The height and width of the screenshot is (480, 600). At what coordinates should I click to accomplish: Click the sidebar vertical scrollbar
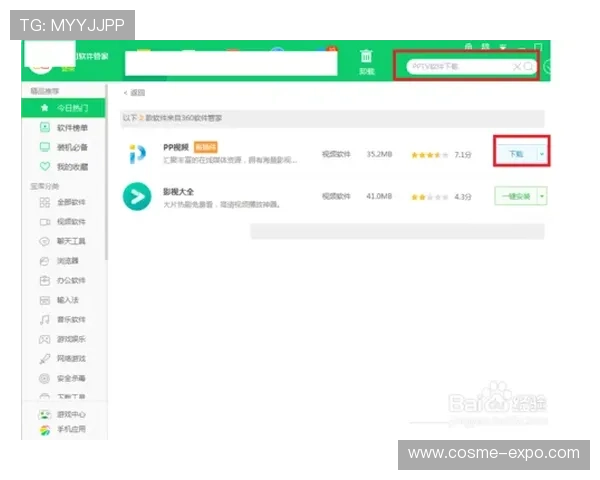click(x=106, y=172)
